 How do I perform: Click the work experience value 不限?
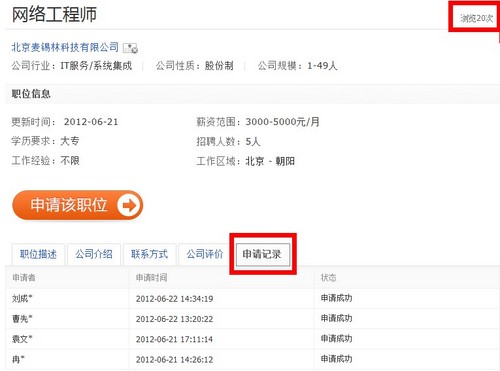click(x=70, y=161)
